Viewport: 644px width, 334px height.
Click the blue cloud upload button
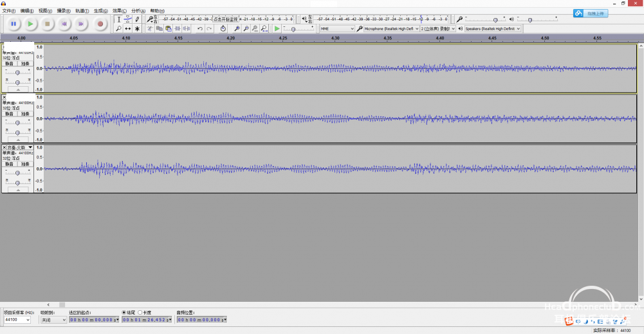(591, 14)
